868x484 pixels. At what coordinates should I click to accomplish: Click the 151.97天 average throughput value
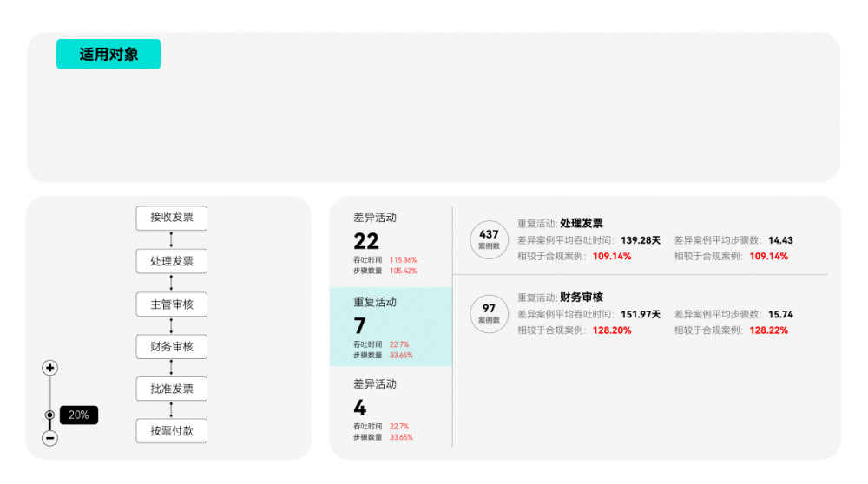coord(641,314)
